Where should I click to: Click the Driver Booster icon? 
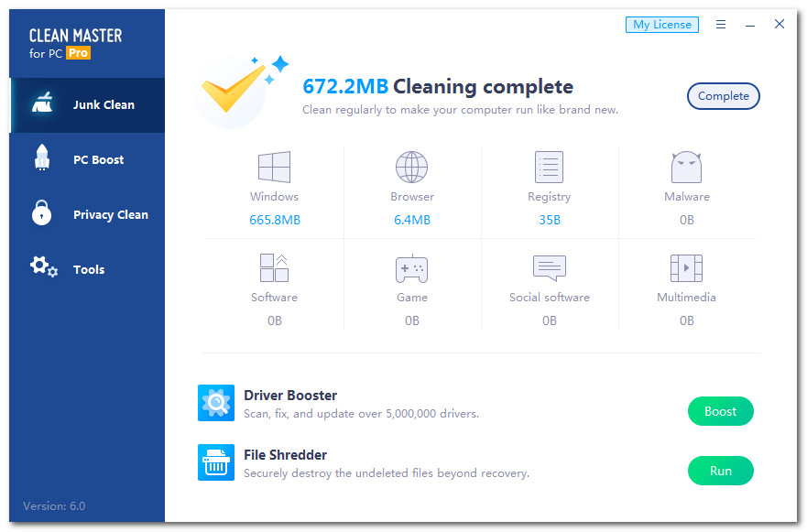216,403
